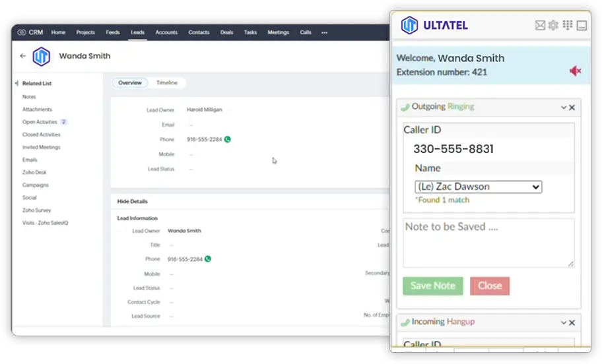Open the dial pad grid icon
This screenshot has width=602, height=364.
[x=568, y=25]
